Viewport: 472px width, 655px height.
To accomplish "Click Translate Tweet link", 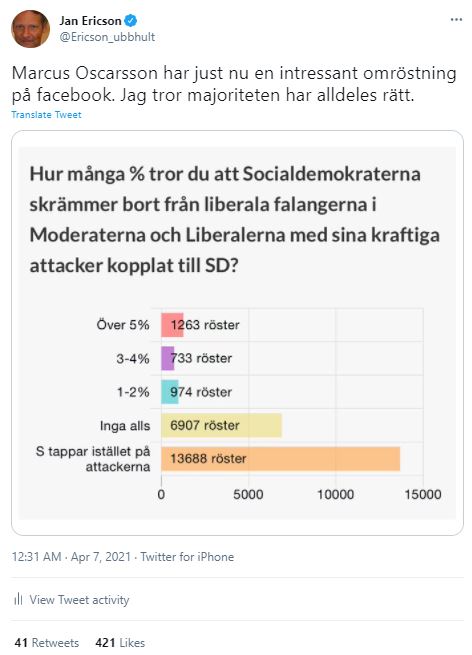I will click(x=46, y=114).
